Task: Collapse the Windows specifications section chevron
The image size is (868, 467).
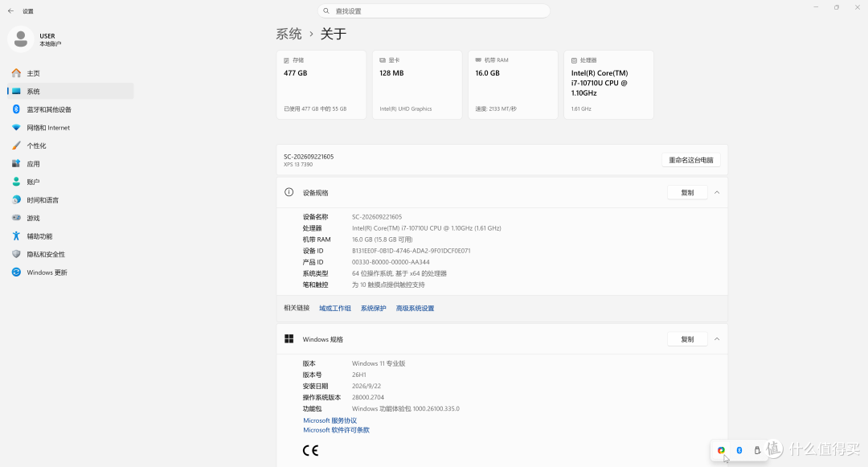Action: pyautogui.click(x=717, y=339)
